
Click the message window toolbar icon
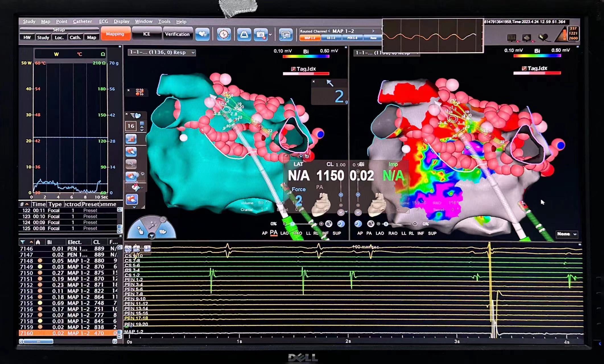286,35
